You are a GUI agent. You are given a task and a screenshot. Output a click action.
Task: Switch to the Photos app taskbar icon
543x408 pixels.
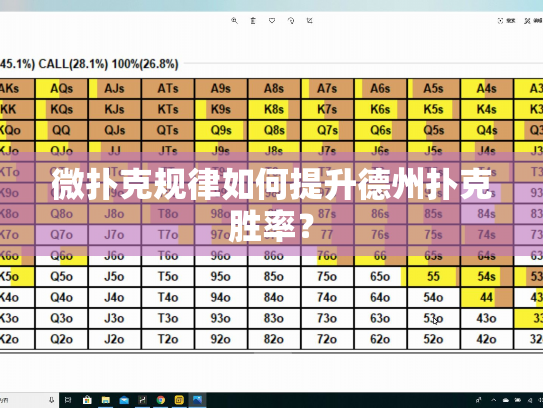(197, 400)
